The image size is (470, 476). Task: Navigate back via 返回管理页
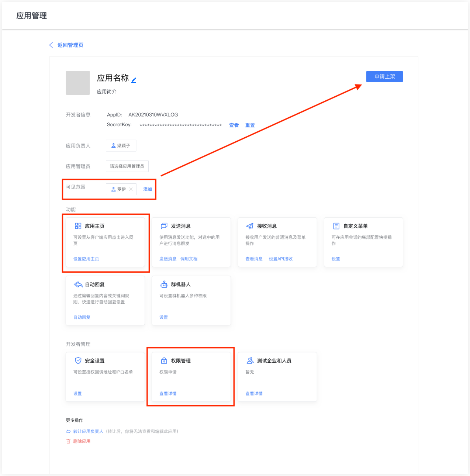coord(70,45)
